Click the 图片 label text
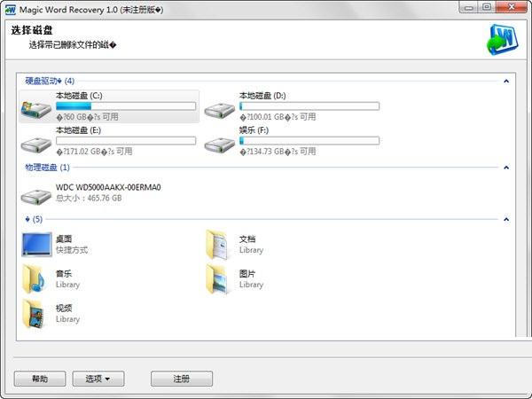Image resolution: width=532 pixels, height=399 pixels. tap(247, 274)
